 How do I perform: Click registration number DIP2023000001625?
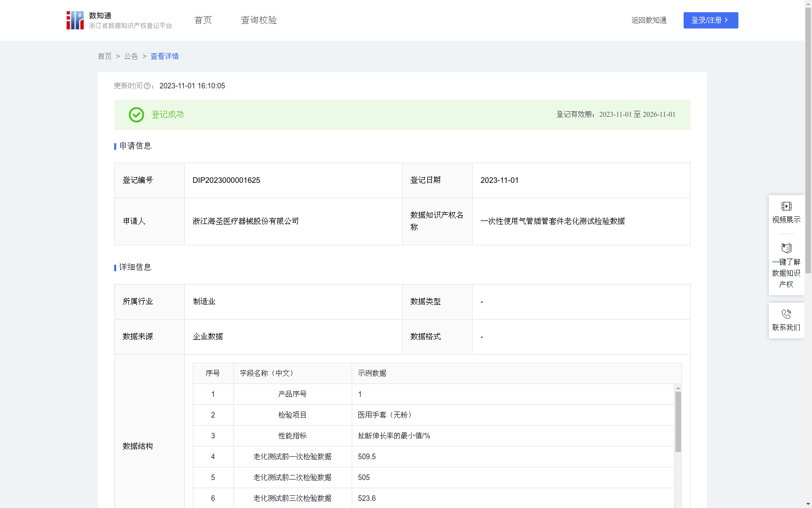coord(226,180)
